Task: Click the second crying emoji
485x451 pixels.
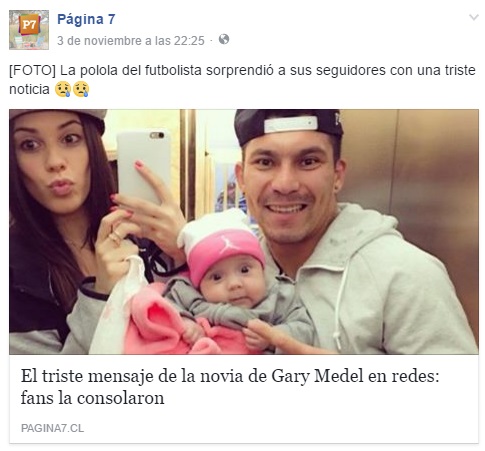Action: point(81,89)
